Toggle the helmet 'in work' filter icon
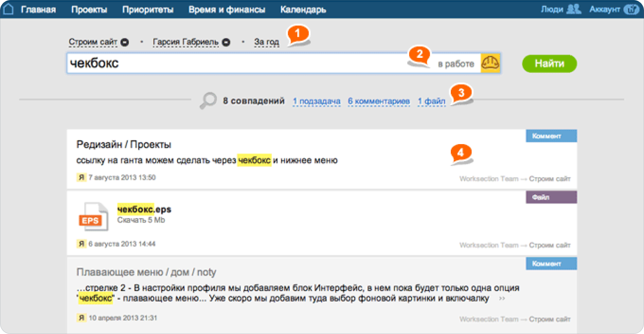The width and height of the screenshot is (644, 334). (490, 64)
